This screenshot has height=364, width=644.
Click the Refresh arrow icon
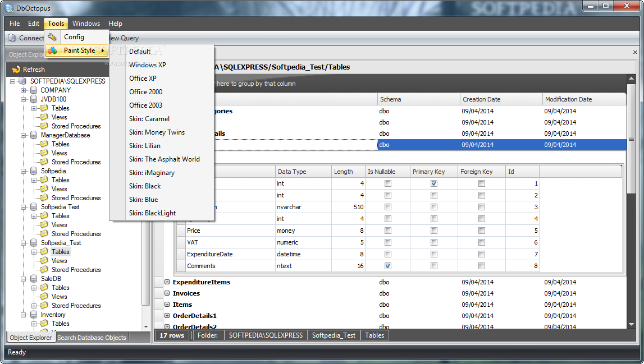16,70
